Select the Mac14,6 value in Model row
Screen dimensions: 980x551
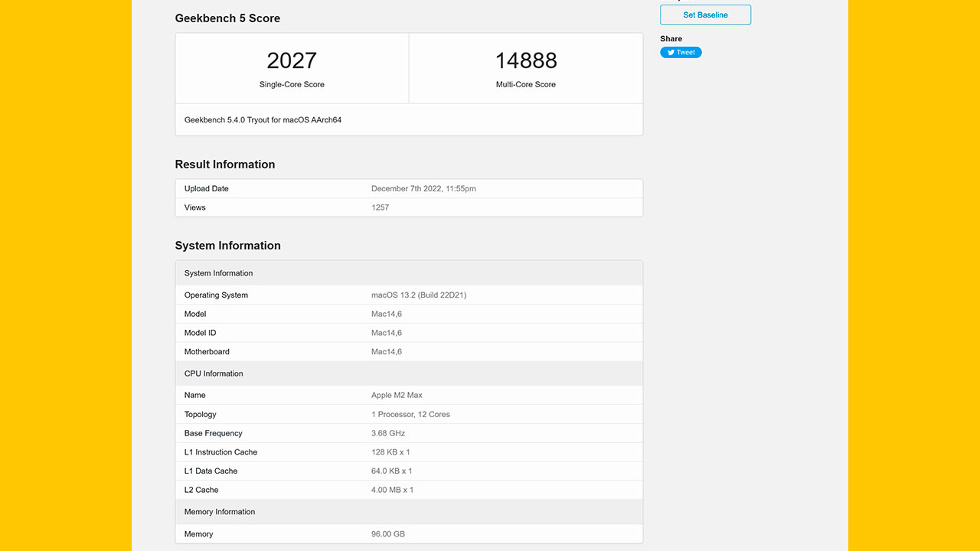click(387, 314)
